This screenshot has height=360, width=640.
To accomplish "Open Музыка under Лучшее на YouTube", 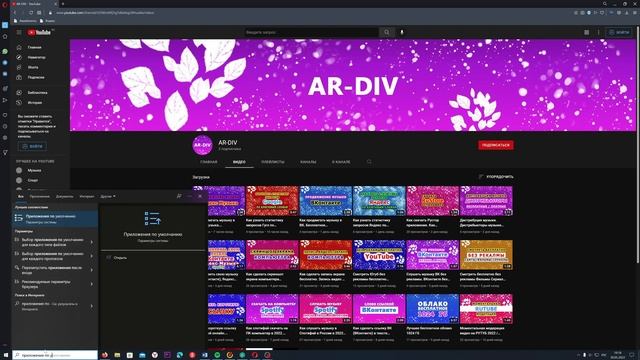I will pos(40,170).
